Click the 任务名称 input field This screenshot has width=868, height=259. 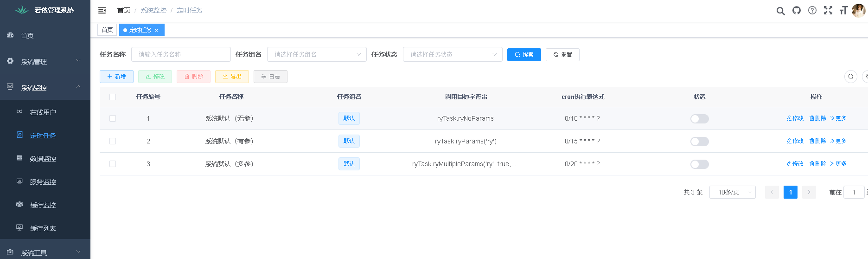point(181,54)
